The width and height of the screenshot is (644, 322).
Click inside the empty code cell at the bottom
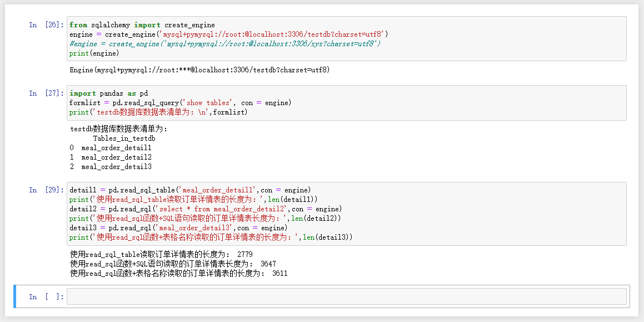pos(346,296)
